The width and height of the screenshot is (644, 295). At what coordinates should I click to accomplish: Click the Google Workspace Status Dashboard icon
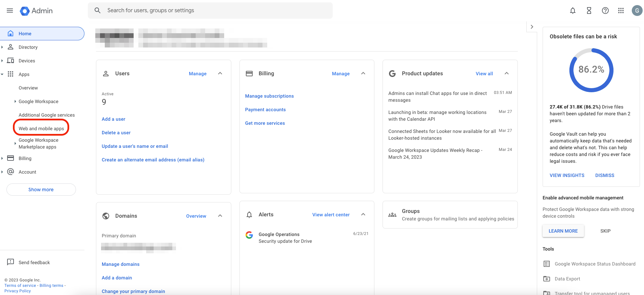[x=547, y=264]
